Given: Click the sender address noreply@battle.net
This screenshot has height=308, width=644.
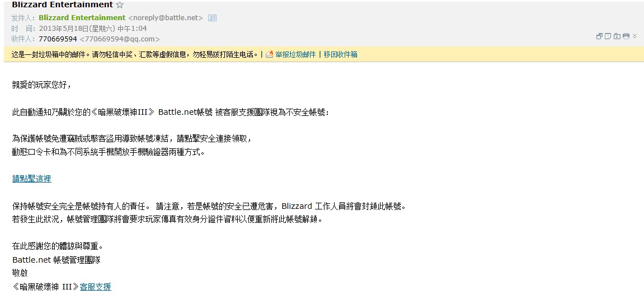Looking at the screenshot, I should (166, 18).
